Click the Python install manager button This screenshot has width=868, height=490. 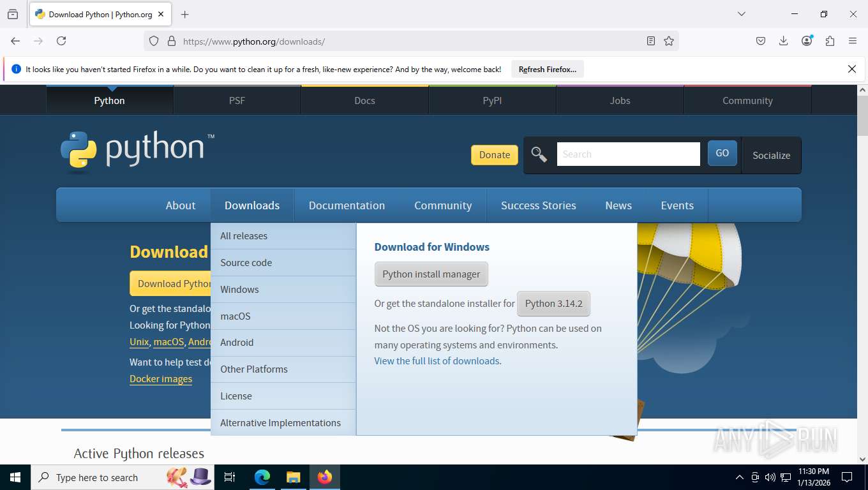(431, 274)
